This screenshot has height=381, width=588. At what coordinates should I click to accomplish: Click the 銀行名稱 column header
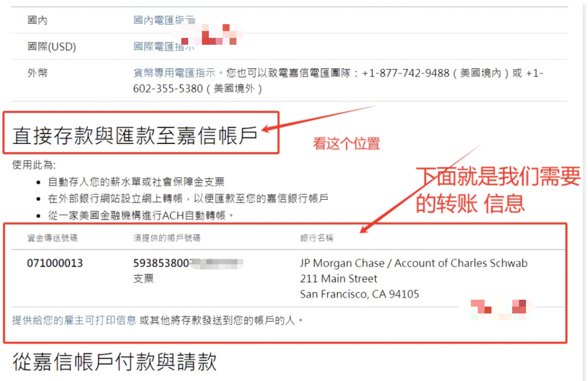pyautogui.click(x=317, y=238)
